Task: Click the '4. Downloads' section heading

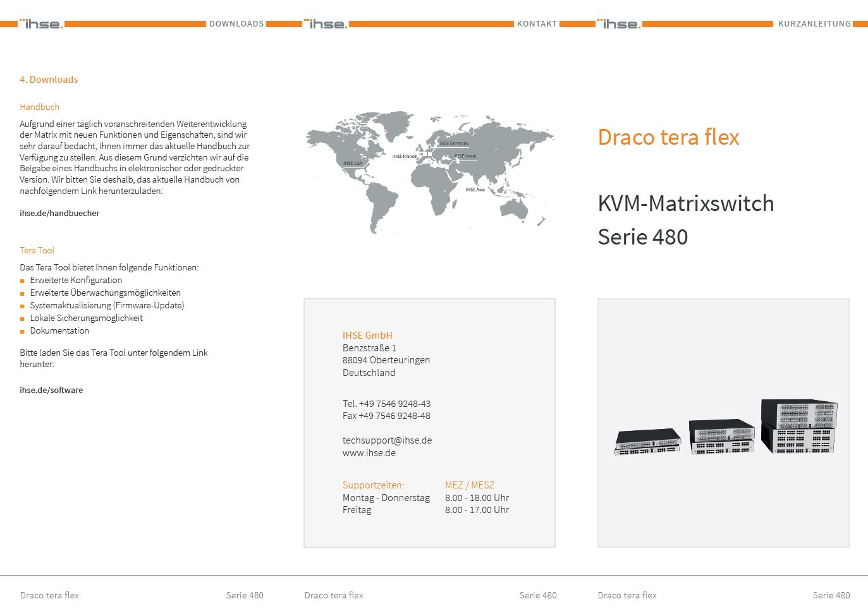Action: tap(49, 80)
